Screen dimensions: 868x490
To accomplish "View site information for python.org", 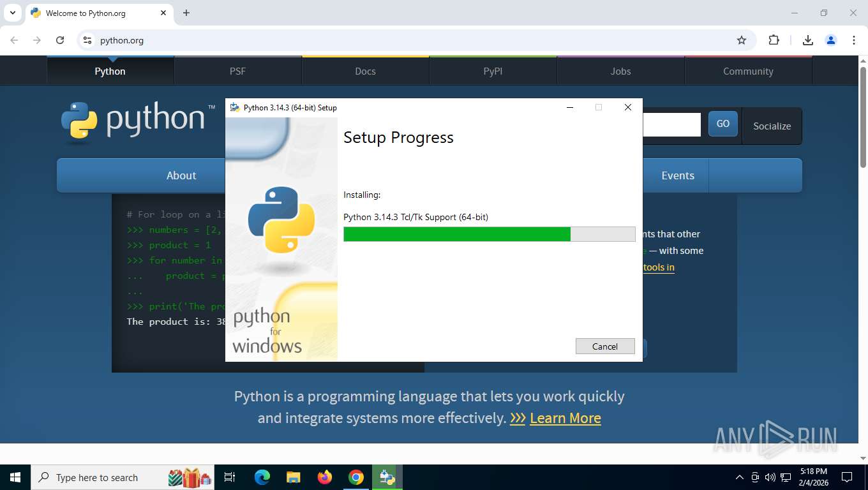I will (87, 40).
